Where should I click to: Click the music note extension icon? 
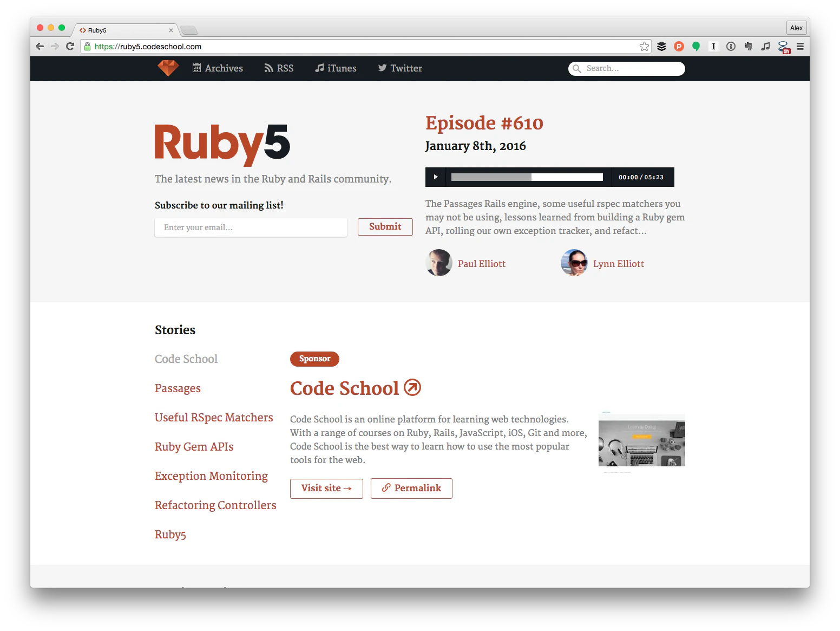(x=765, y=47)
